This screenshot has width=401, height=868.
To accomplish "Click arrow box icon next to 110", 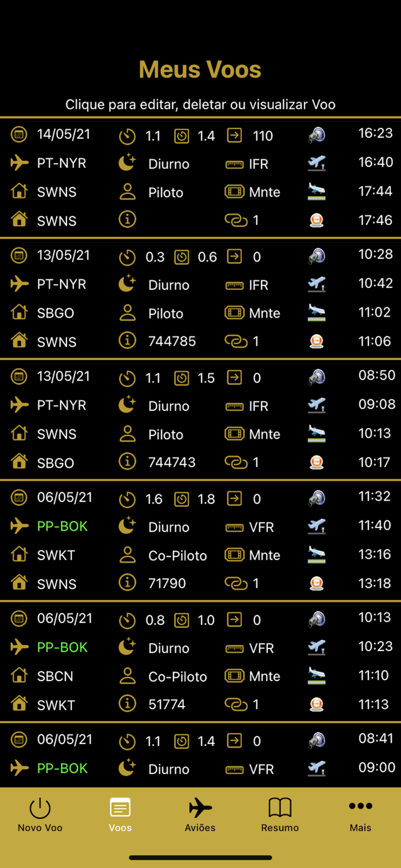I will 234,135.
